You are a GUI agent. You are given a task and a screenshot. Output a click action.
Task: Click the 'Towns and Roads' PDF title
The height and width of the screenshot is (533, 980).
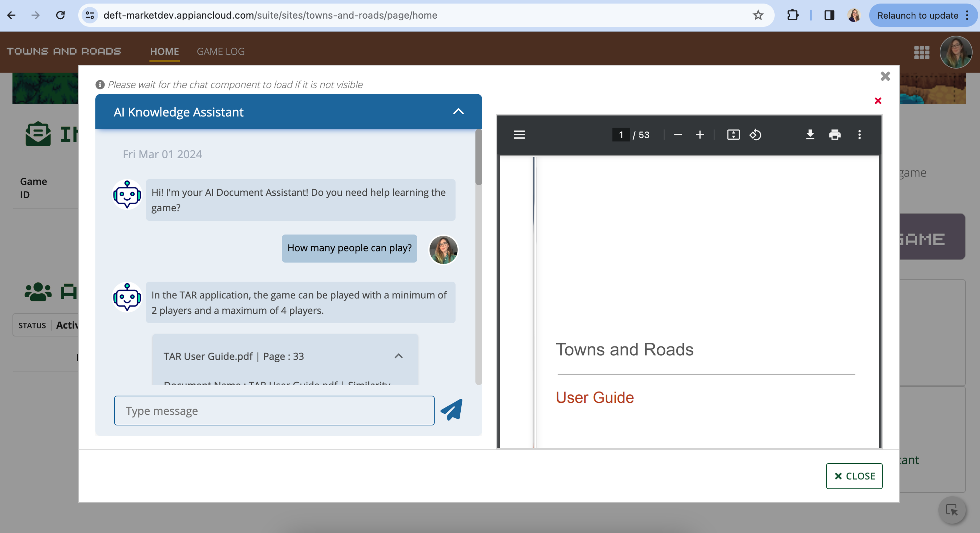click(x=625, y=349)
